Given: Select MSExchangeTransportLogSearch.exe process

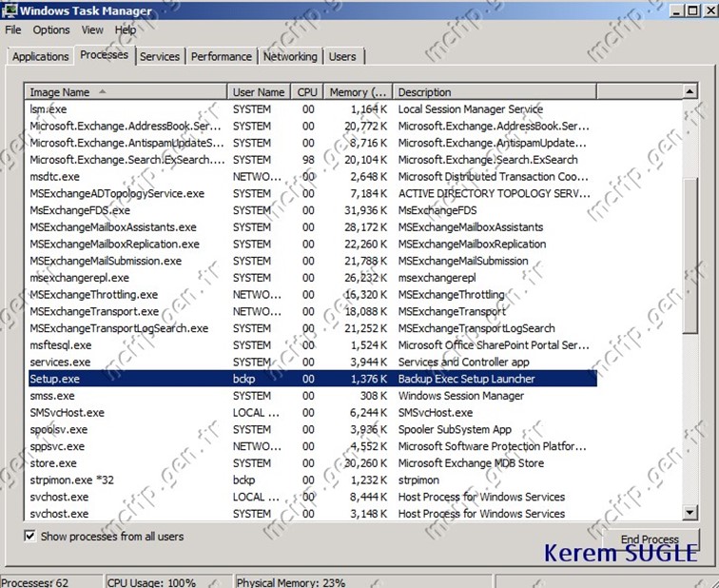Looking at the screenshot, I should coord(312,328).
